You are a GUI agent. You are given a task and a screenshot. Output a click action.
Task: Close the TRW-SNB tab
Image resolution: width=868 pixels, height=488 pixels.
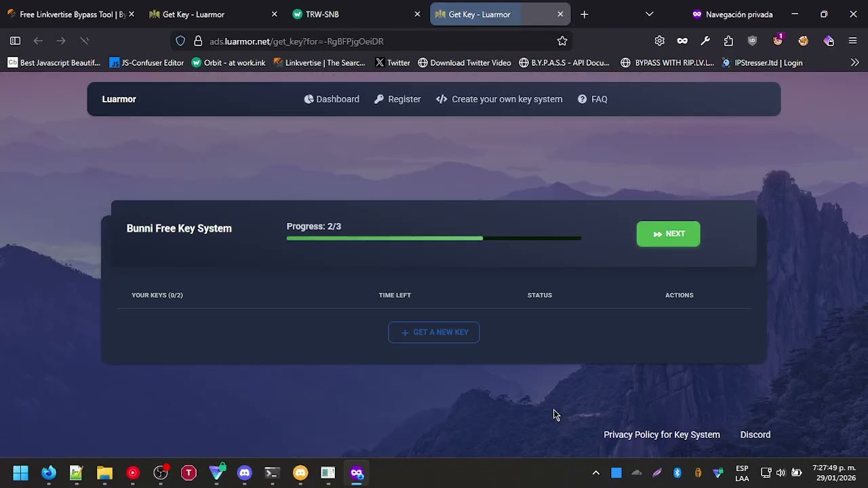point(417,14)
